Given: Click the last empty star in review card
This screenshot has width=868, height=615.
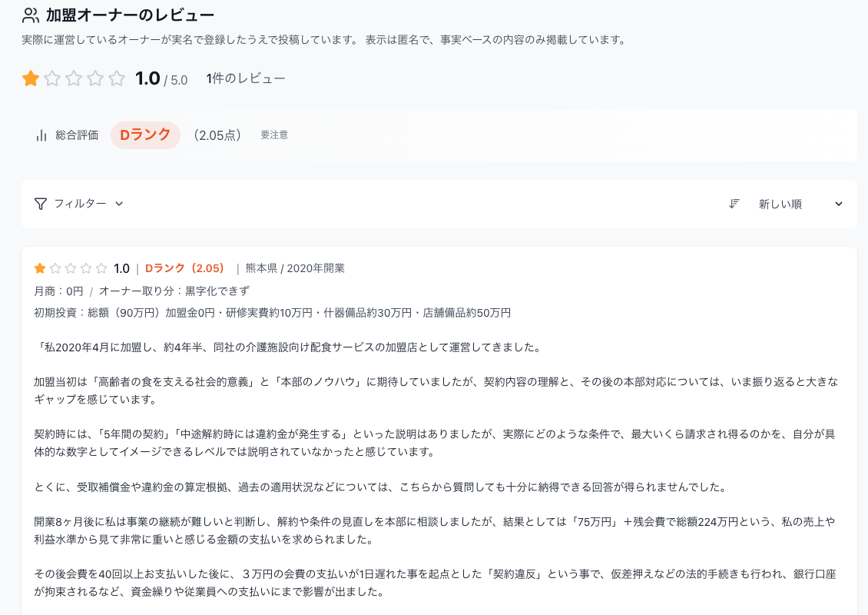Looking at the screenshot, I should (101, 268).
